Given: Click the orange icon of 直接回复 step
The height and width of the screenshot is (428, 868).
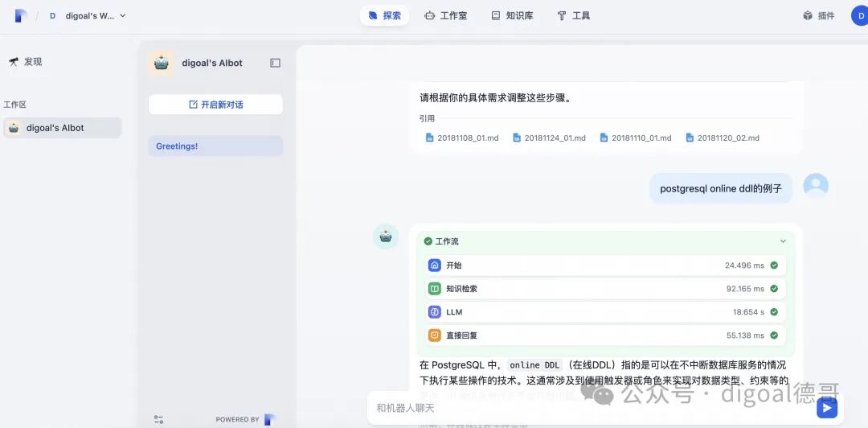Looking at the screenshot, I should [x=435, y=335].
